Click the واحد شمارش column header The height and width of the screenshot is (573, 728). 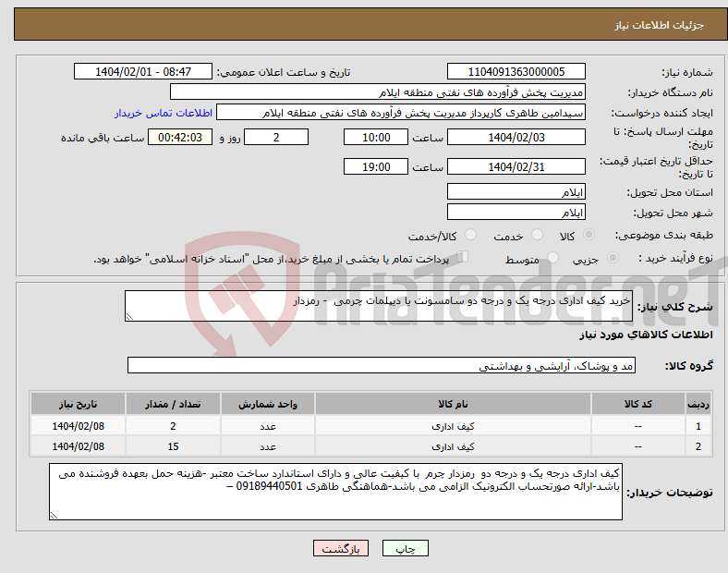268,404
